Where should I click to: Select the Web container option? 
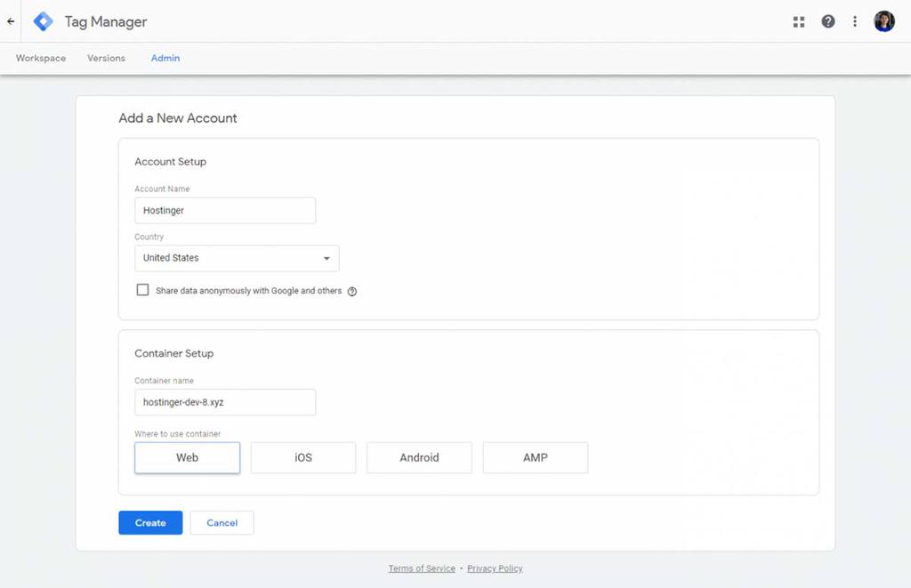pyautogui.click(x=187, y=457)
